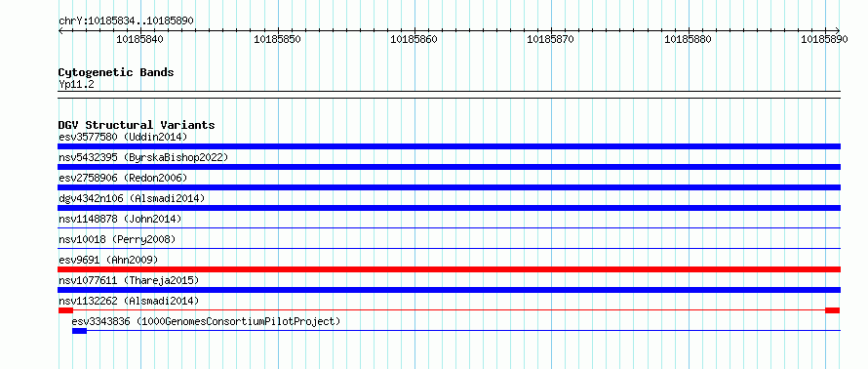The image size is (868, 369).
Task: Click ruler tick label 10185840
Action: [x=140, y=39]
